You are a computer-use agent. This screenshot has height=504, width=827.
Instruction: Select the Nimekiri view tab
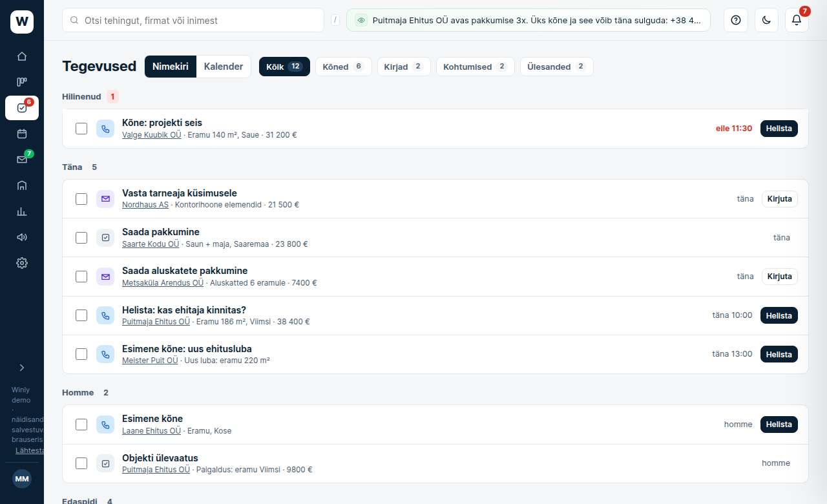click(171, 67)
